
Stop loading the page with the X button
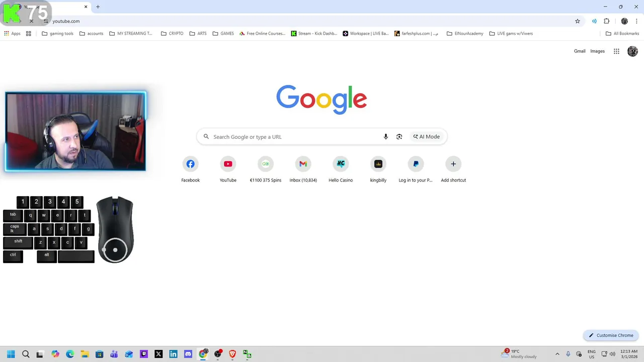click(31, 21)
